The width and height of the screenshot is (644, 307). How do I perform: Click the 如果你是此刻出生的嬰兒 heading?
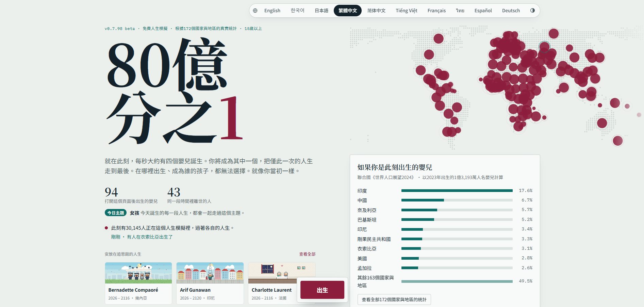(395, 167)
